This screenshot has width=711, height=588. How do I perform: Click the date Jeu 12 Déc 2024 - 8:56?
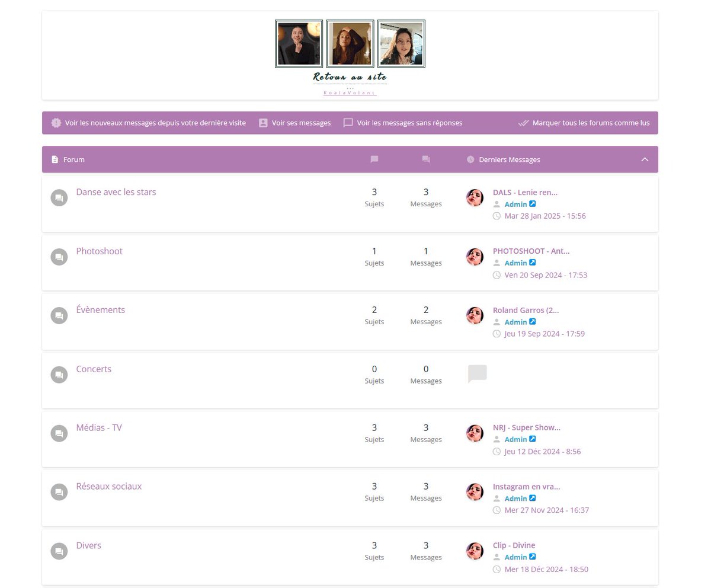click(x=543, y=452)
